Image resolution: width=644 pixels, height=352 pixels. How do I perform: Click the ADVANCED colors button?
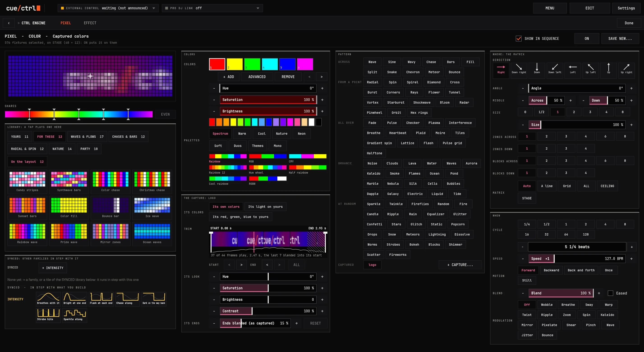(257, 77)
